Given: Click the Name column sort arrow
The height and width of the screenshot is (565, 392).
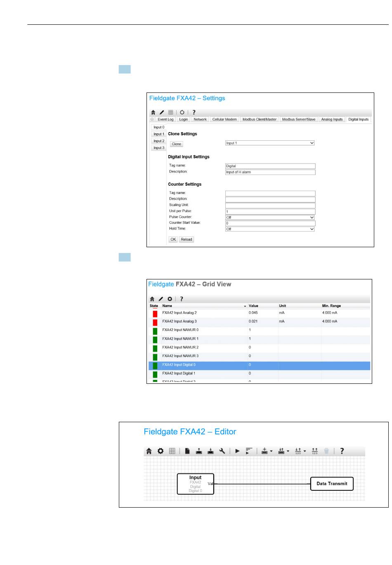Looking at the screenshot, I should click(245, 306).
